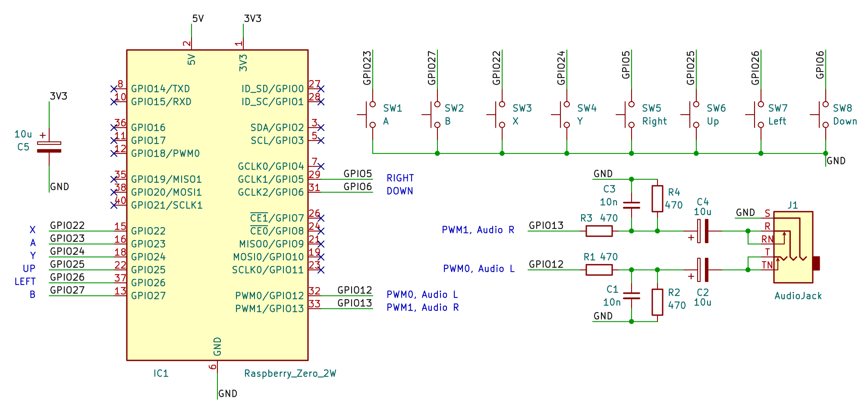
Task: Select the R2 470 resistor symbol
Action: coord(657,302)
